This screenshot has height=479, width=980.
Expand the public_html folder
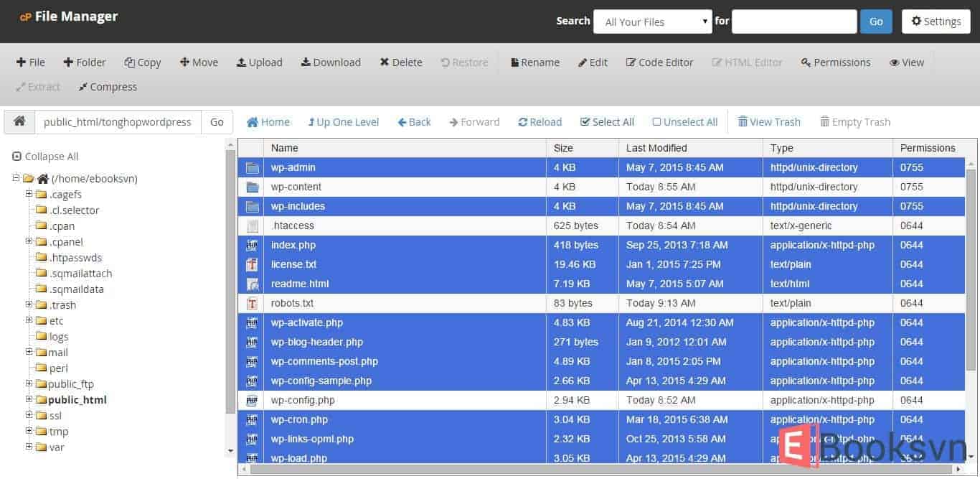click(x=29, y=399)
